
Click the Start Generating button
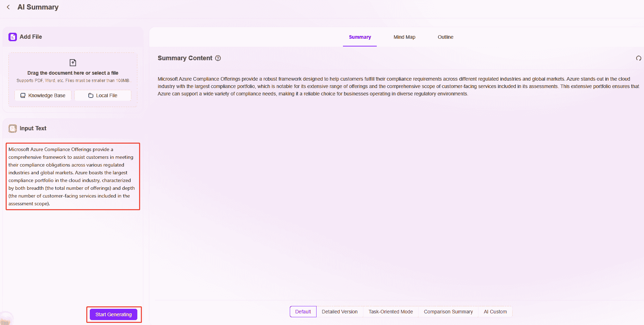[113, 314]
